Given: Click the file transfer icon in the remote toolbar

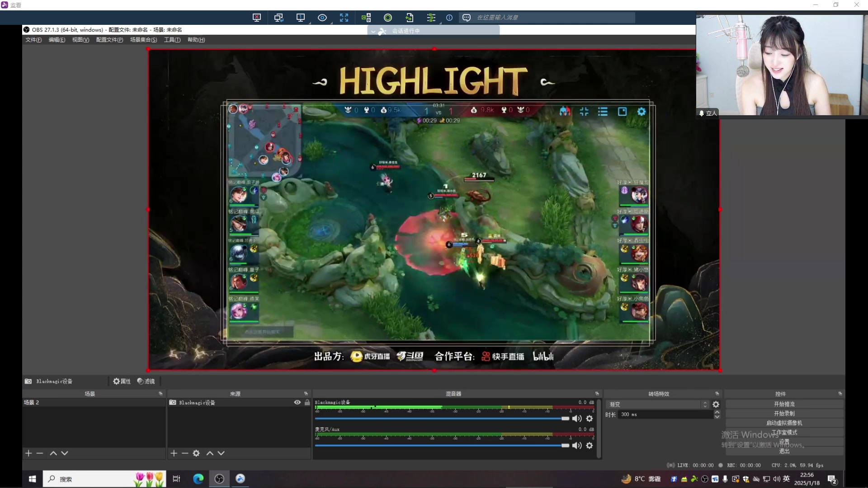Looking at the screenshot, I should [410, 18].
